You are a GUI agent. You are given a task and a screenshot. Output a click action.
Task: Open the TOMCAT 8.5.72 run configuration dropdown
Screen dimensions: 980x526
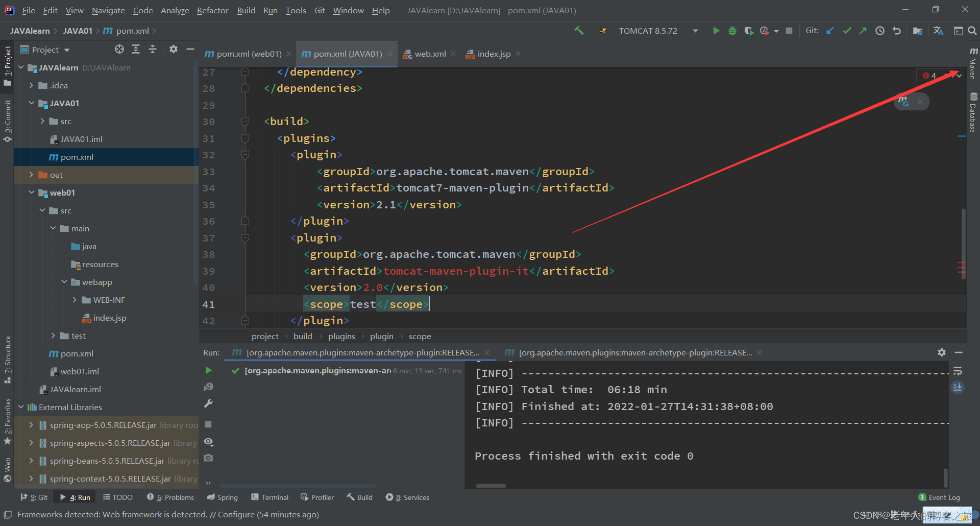695,31
